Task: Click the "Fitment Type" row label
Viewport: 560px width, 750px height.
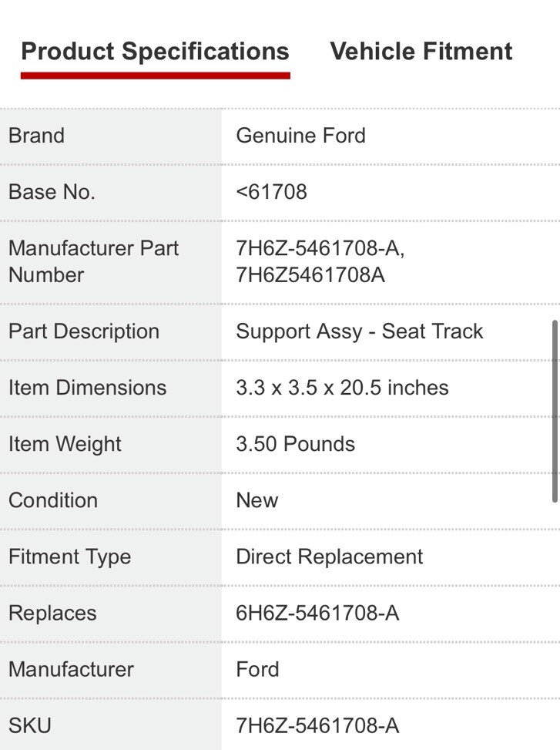Action: pyautogui.click(x=69, y=557)
